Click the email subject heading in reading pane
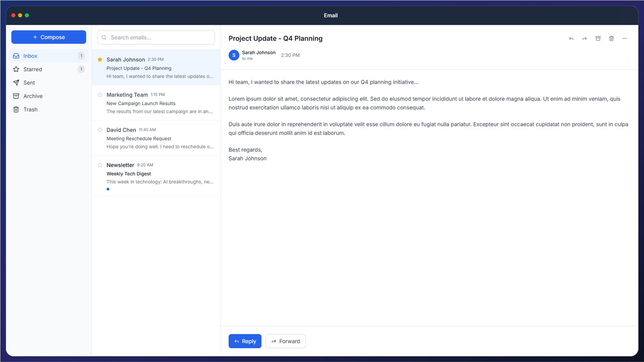 point(276,39)
